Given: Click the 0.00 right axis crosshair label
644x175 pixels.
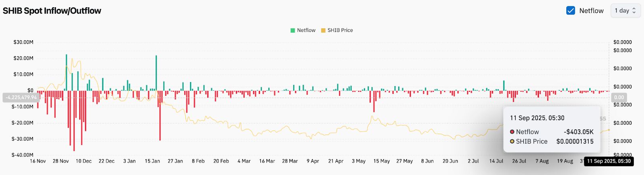Looking at the screenshot, I should [x=619, y=97].
